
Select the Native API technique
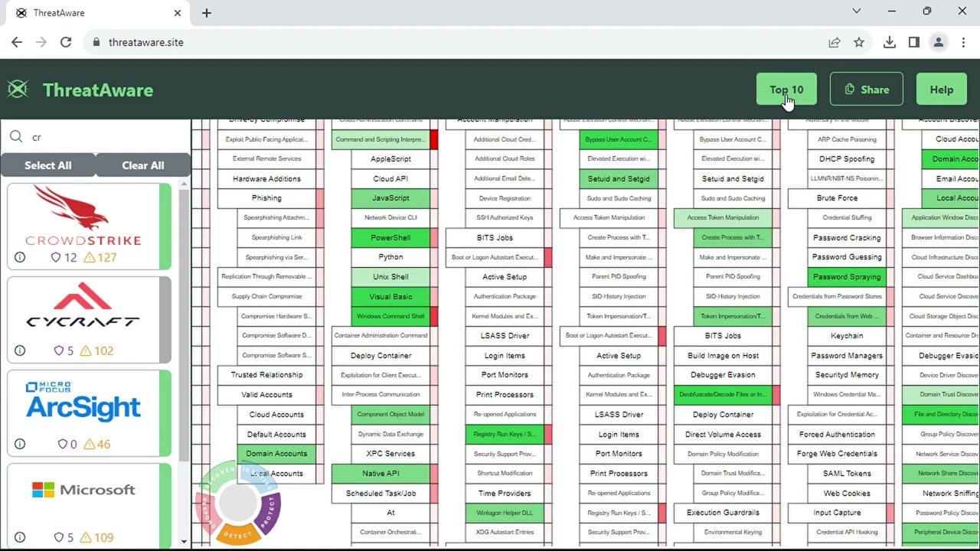coord(381,473)
